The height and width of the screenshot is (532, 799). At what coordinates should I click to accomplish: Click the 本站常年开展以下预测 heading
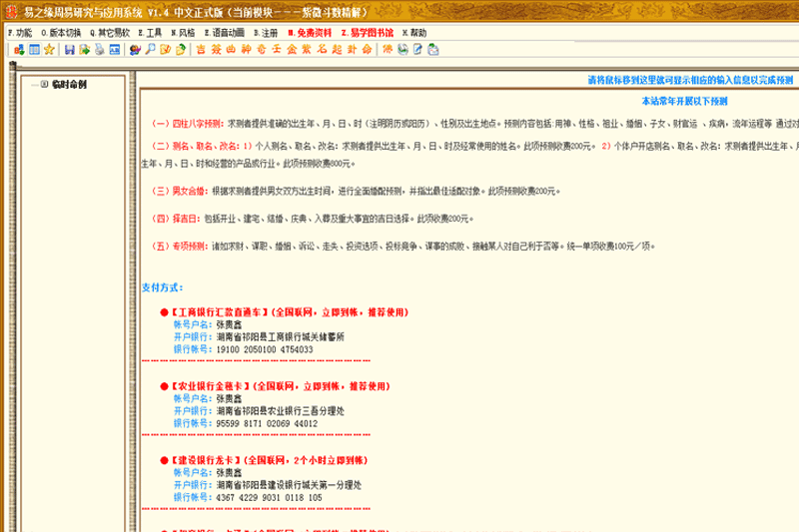(684, 101)
